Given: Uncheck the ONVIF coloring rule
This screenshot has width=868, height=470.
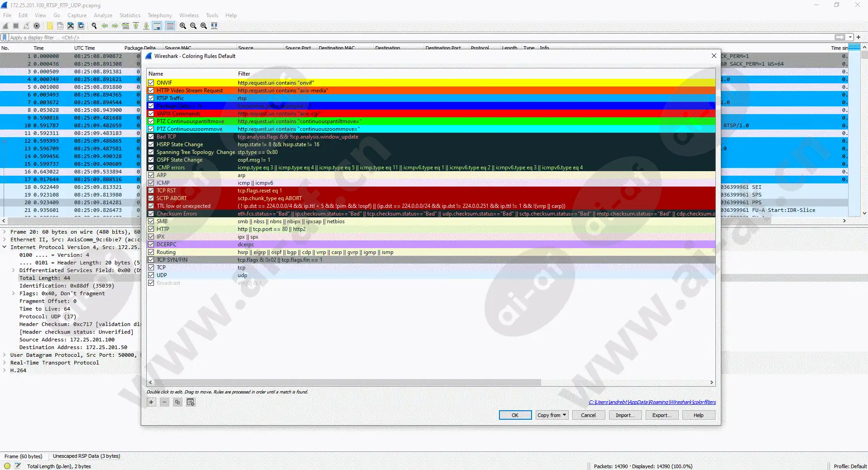Looking at the screenshot, I should coord(151,83).
